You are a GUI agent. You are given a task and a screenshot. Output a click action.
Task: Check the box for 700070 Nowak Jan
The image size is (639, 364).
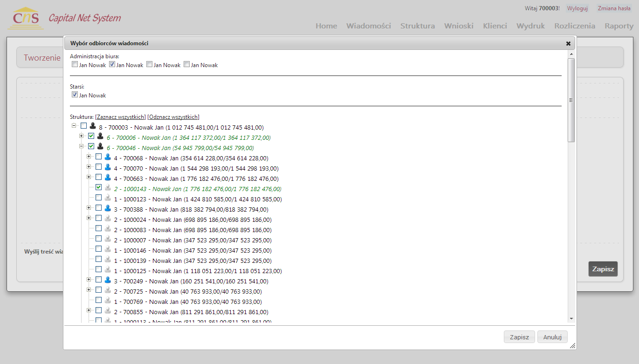click(98, 167)
